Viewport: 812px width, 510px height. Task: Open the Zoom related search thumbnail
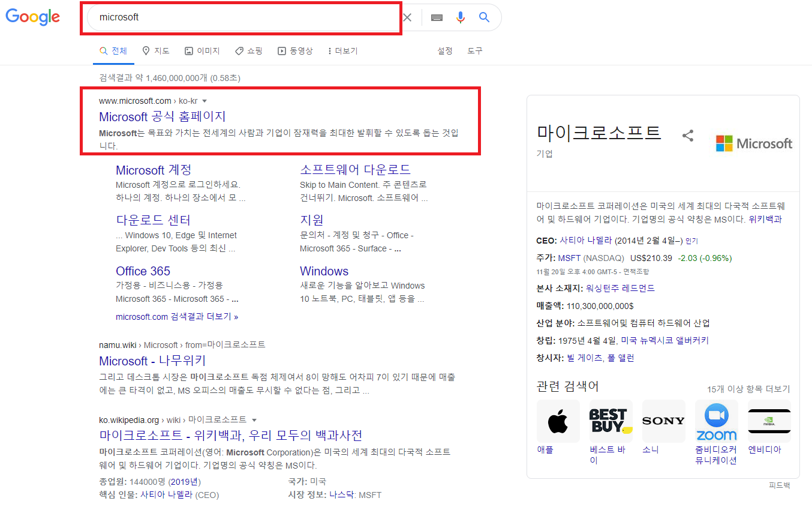tap(716, 421)
